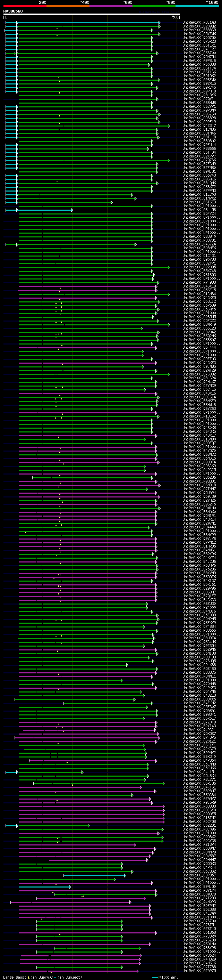The width and height of the screenshot is (222, 980).
Task: Select hit label UniRef100_Q29P96
Action: point(199,588)
